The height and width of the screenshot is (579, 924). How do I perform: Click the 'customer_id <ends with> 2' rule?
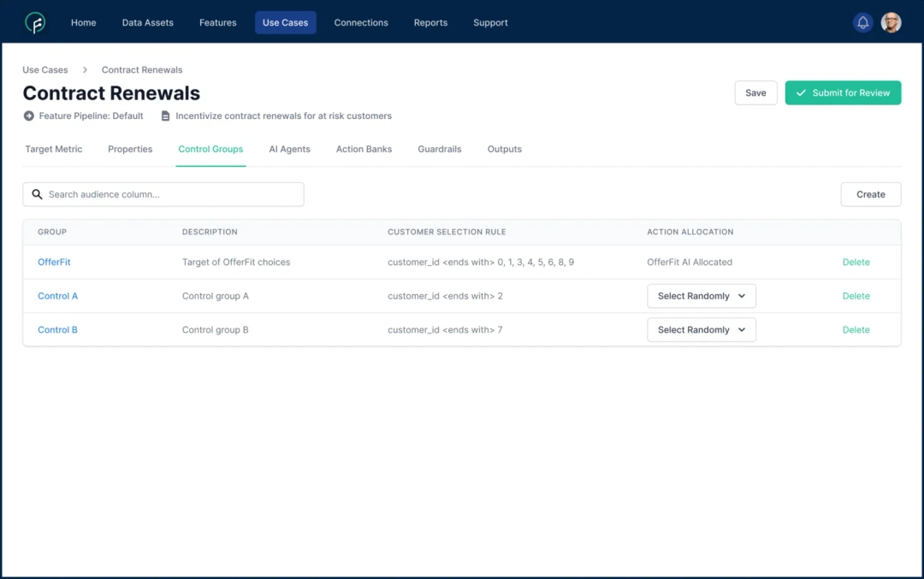point(446,296)
